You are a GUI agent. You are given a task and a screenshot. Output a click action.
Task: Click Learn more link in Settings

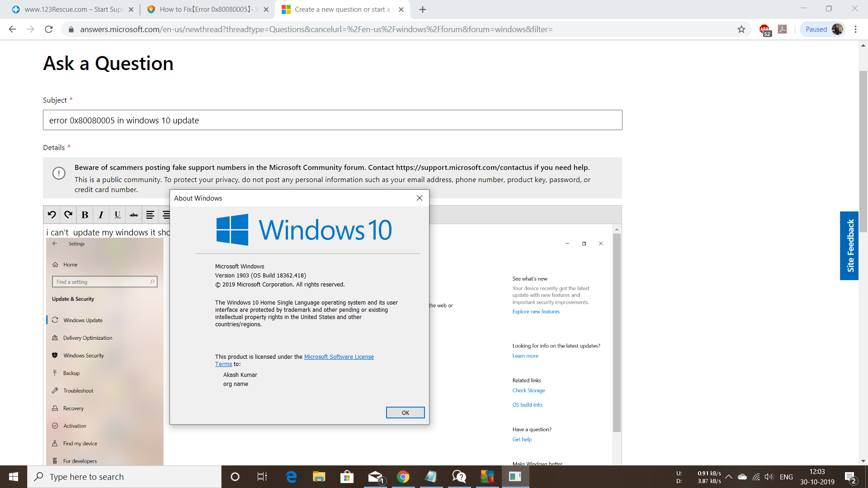[x=525, y=356]
